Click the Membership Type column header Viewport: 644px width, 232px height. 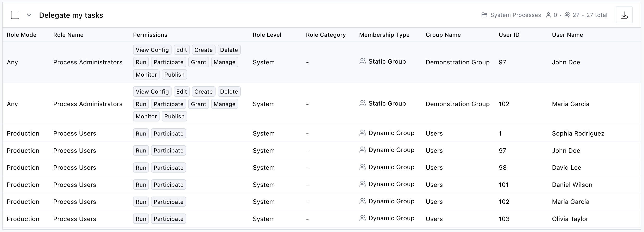pyautogui.click(x=384, y=35)
